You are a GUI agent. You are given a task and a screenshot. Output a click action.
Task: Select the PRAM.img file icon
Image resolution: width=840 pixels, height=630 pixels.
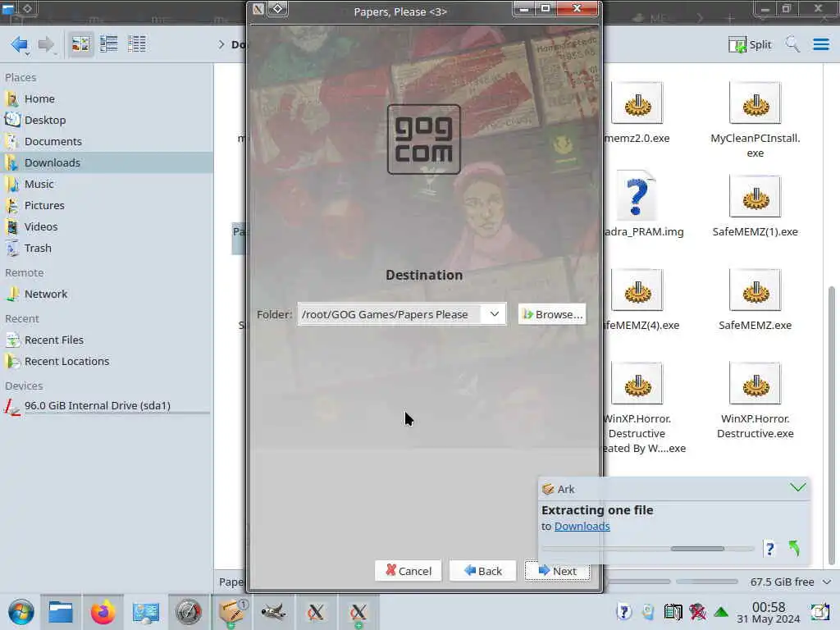pyautogui.click(x=637, y=195)
